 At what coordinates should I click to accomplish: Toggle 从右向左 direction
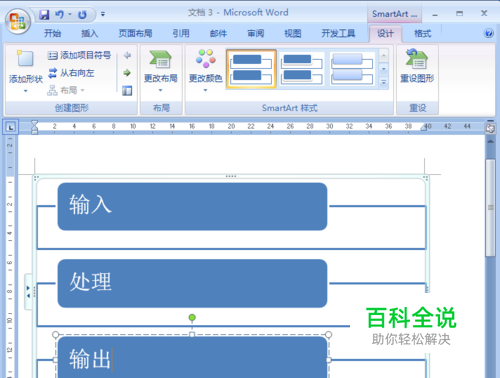point(71,73)
